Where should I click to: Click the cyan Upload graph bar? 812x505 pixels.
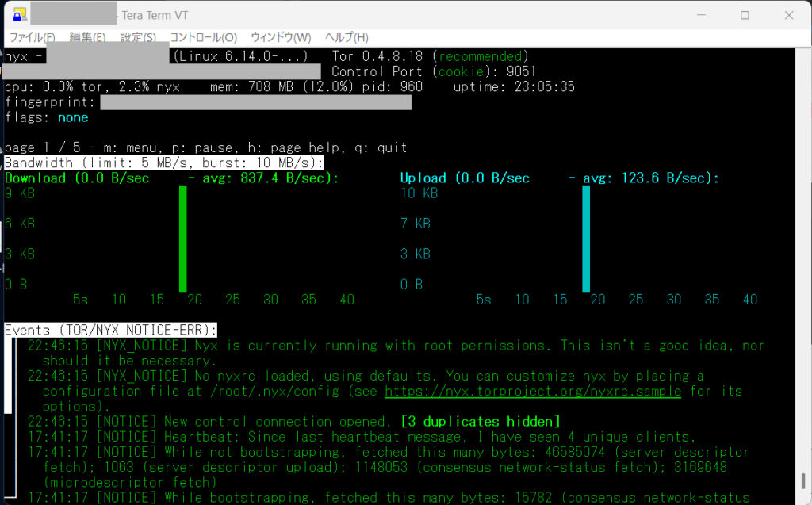pos(586,238)
